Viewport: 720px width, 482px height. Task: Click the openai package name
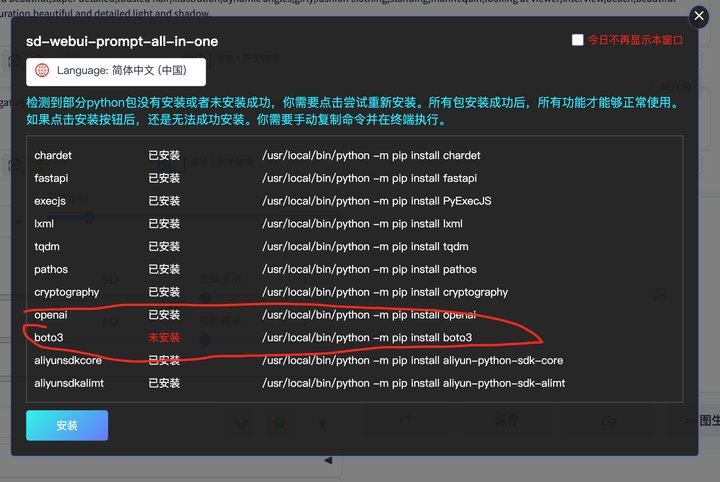(x=51, y=315)
